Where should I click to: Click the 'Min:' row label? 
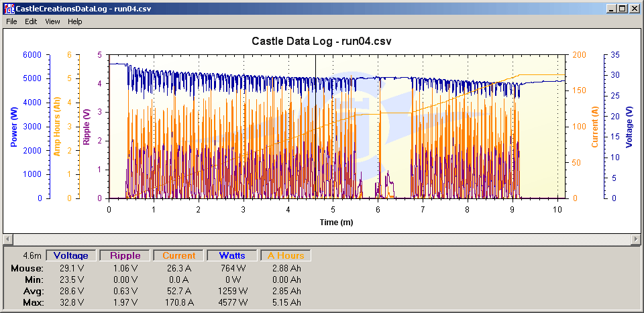coord(34,280)
